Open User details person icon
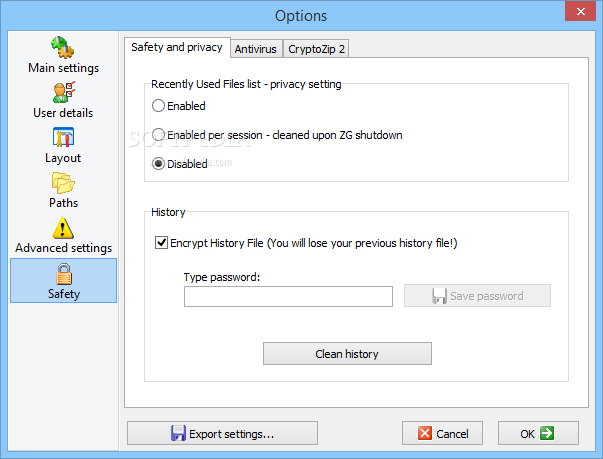Viewport: 603px width, 459px height. coord(64,92)
